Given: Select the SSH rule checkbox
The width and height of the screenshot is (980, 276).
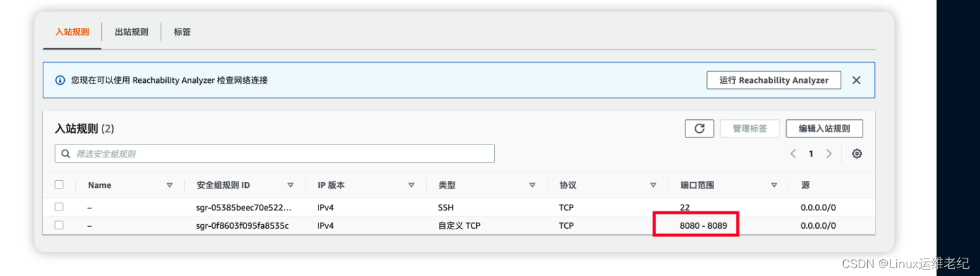Looking at the screenshot, I should tap(59, 207).
